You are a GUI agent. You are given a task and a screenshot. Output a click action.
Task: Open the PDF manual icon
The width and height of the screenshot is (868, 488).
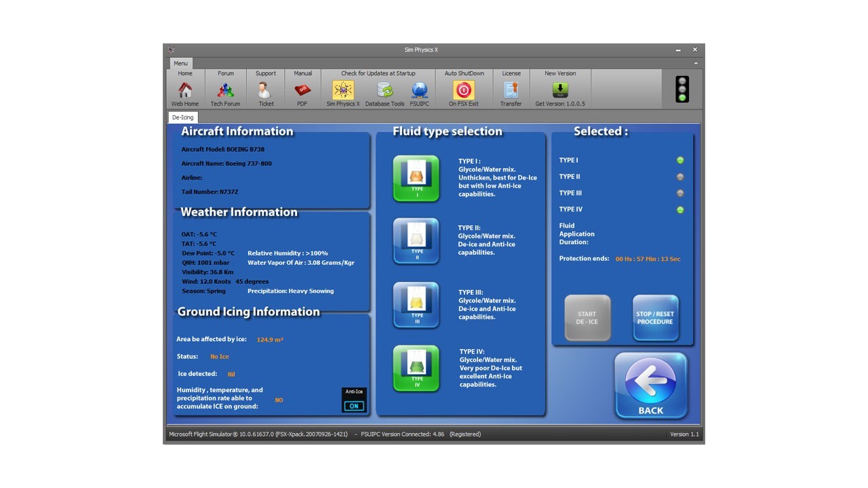(302, 90)
